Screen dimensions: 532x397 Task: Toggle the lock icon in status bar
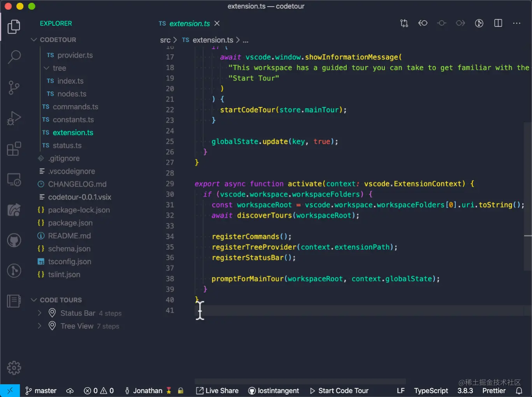[181, 391]
